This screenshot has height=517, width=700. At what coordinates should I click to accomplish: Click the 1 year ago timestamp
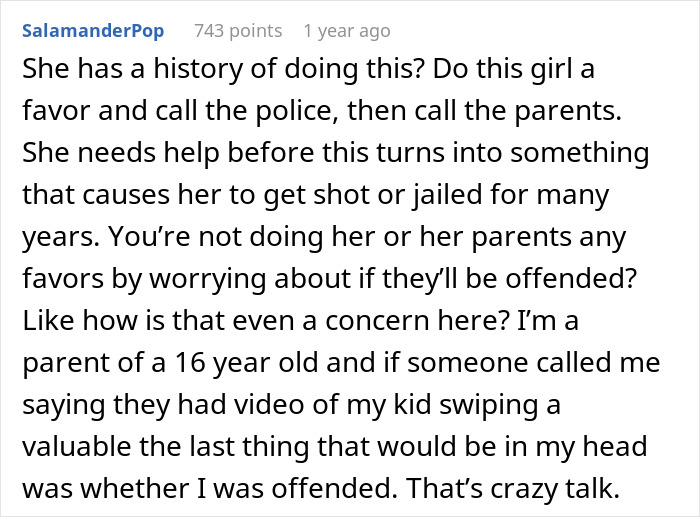coord(347,31)
